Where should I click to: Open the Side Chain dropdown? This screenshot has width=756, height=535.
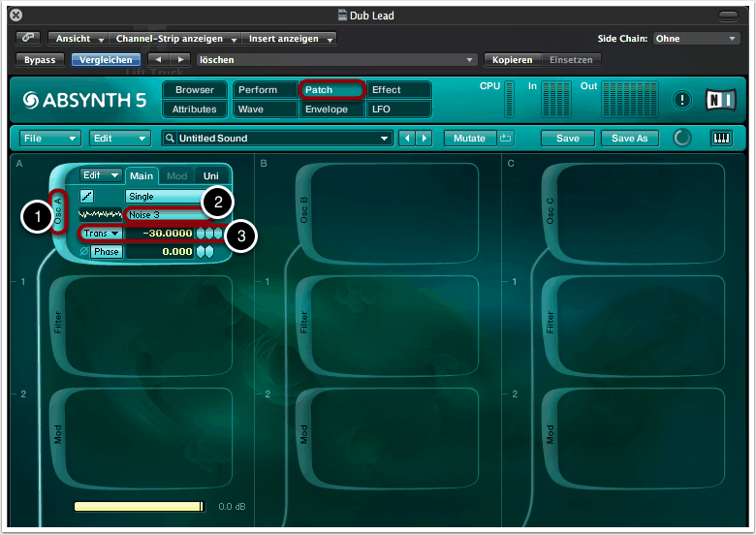[696, 39]
